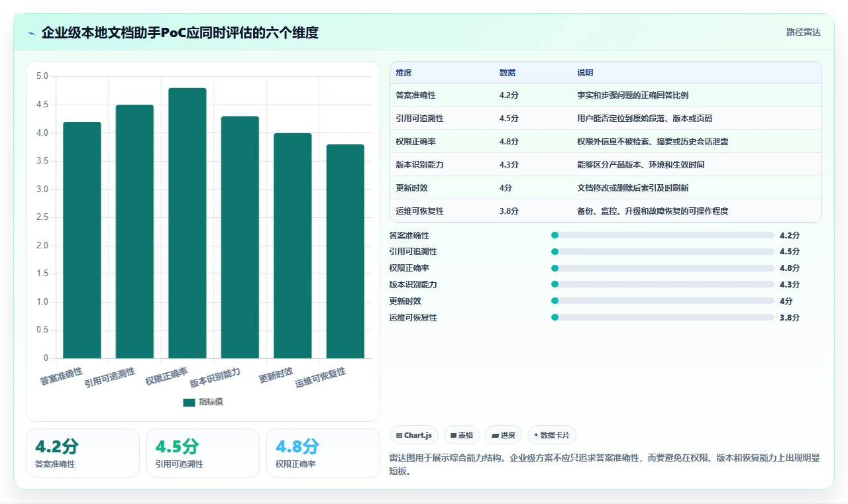Select the 进度 tag button
Screen dimensions: 848x504
pyautogui.click(x=503, y=435)
